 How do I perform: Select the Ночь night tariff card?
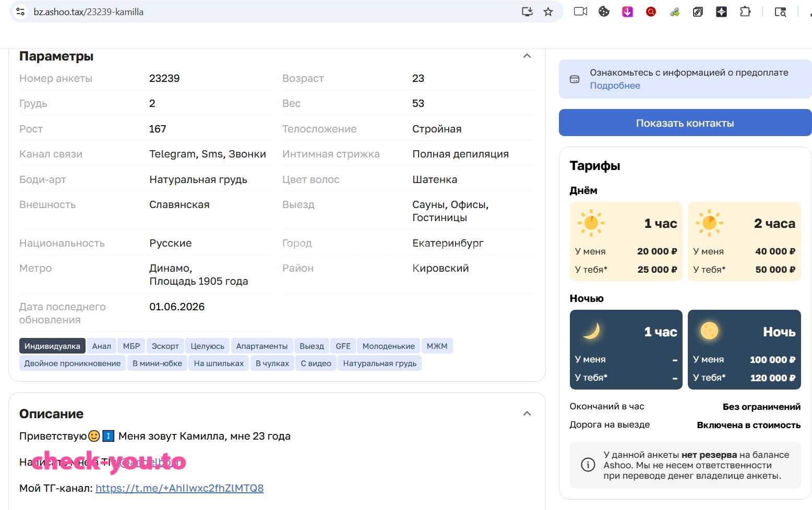coord(744,349)
